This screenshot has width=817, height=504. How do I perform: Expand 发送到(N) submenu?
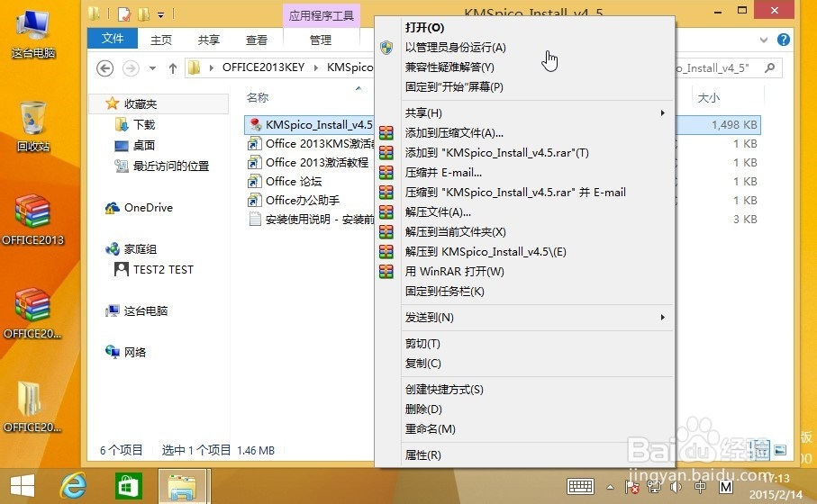pos(524,317)
